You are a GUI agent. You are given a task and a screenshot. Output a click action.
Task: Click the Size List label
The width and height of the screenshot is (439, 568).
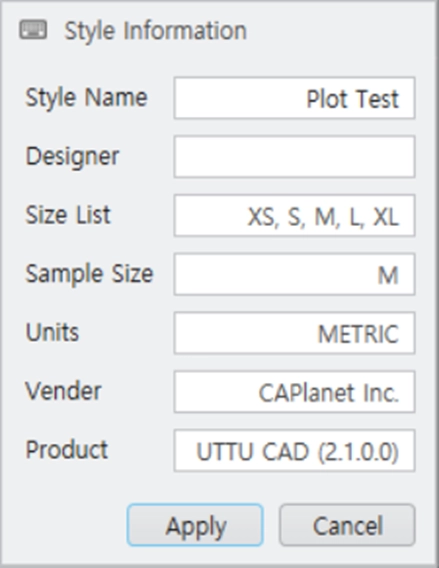[68, 214]
